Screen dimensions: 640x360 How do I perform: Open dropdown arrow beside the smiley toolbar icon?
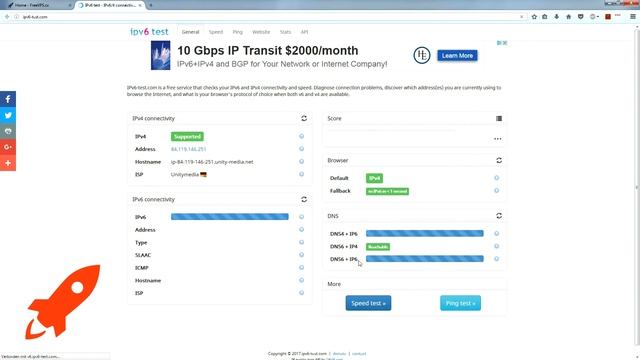coord(598,17)
